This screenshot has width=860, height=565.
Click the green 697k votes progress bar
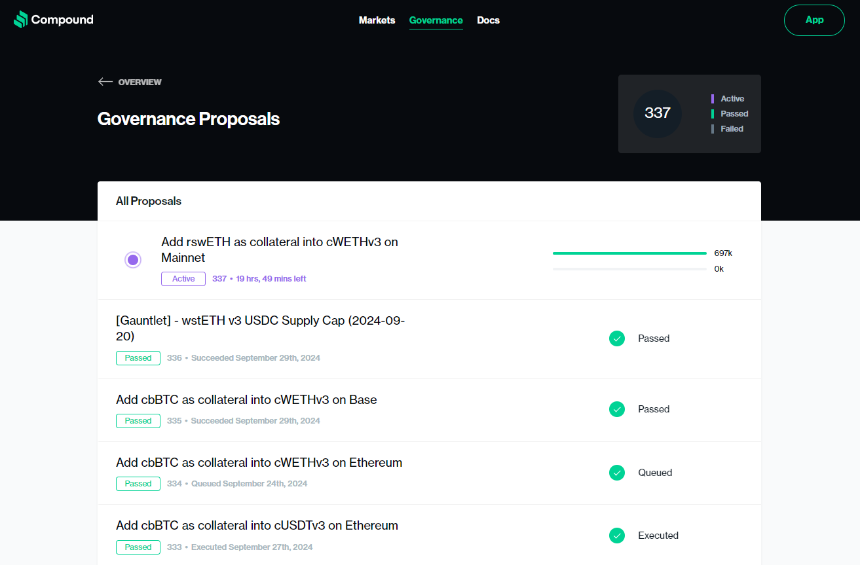click(630, 253)
